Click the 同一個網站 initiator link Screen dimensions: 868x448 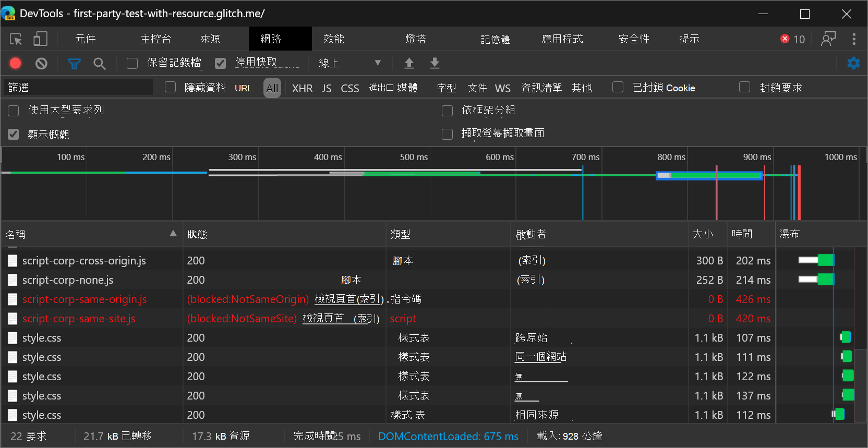click(541, 357)
